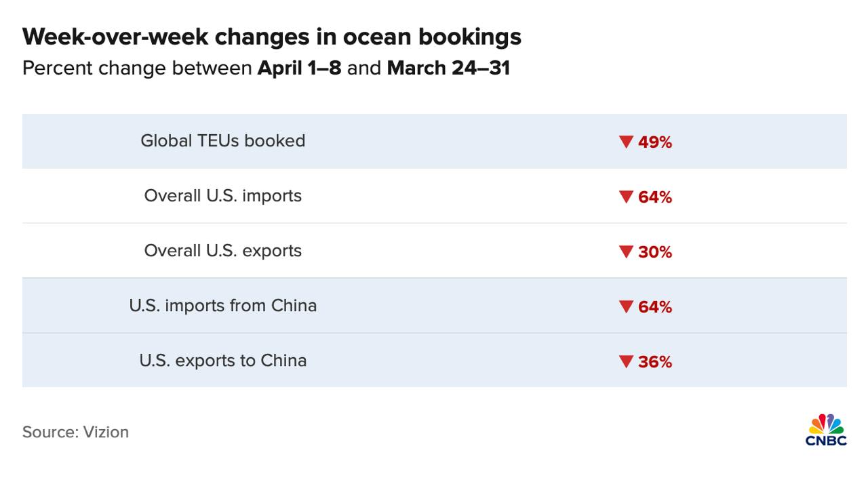The height and width of the screenshot is (484, 868).
Task: Click the red triangle beside 36%
Action: click(625, 361)
